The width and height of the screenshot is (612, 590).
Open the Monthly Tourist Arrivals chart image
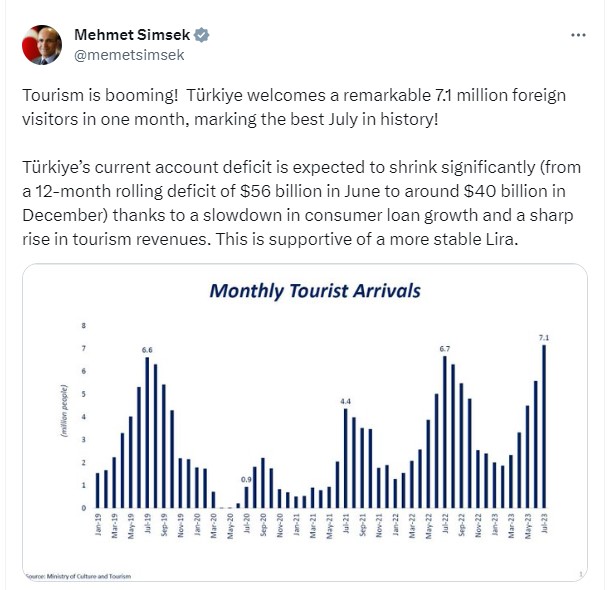pos(305,423)
